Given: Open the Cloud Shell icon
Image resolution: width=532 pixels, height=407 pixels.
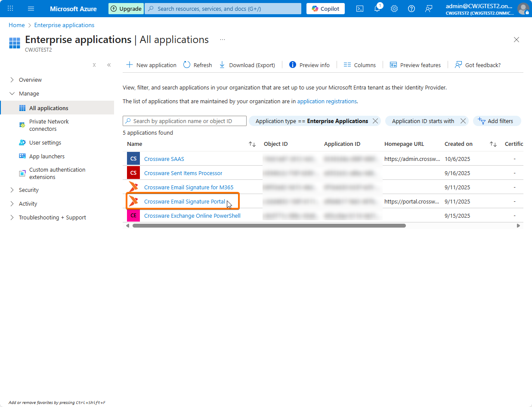Looking at the screenshot, I should point(360,9).
